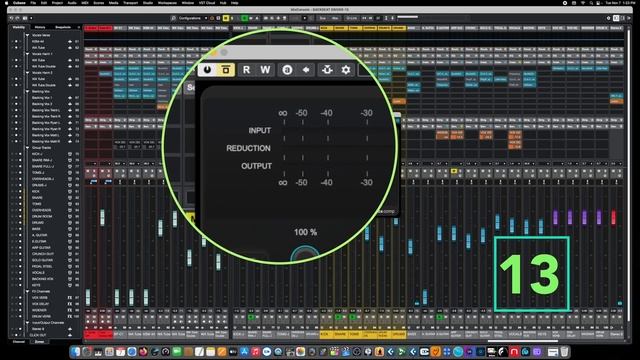
Task: Toggle visibility dot for DRUM VERB channel
Action: [20, 316]
